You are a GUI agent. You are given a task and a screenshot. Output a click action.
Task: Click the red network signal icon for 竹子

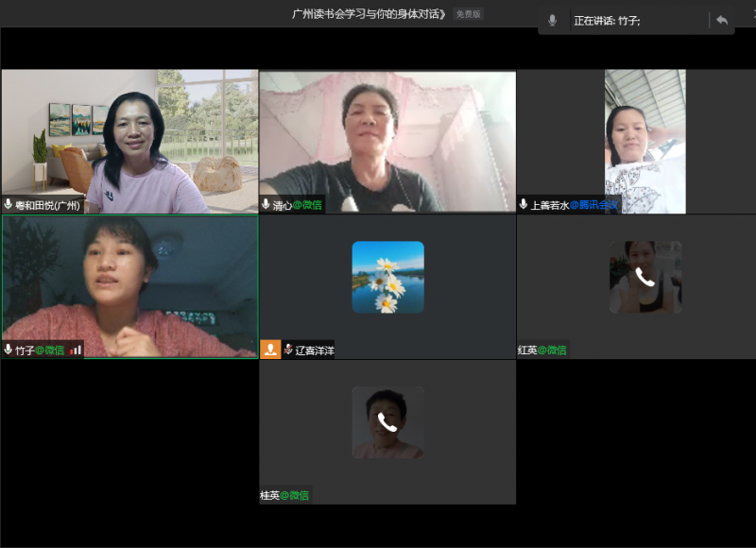[76, 350]
